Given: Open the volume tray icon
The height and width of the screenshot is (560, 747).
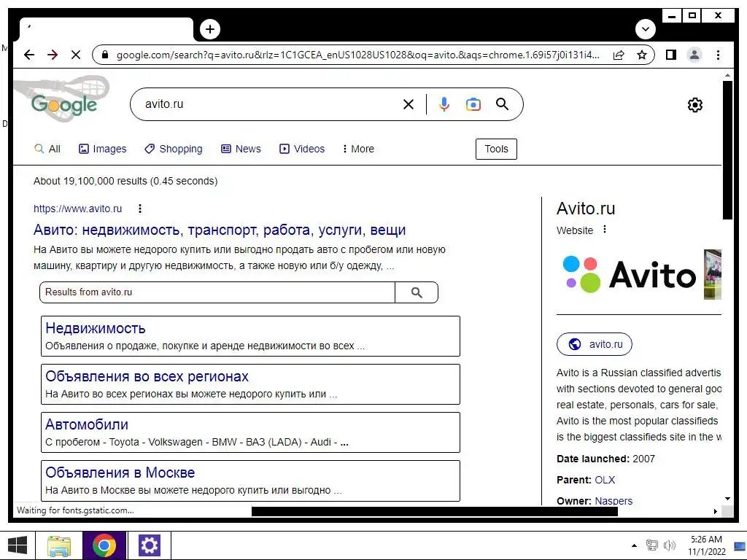Looking at the screenshot, I should [x=670, y=545].
